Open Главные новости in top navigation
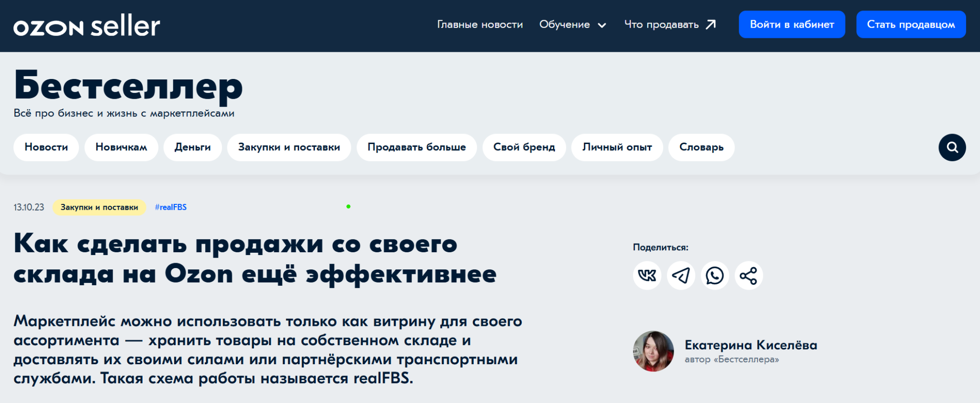Image resolution: width=980 pixels, height=403 pixels. click(x=480, y=24)
